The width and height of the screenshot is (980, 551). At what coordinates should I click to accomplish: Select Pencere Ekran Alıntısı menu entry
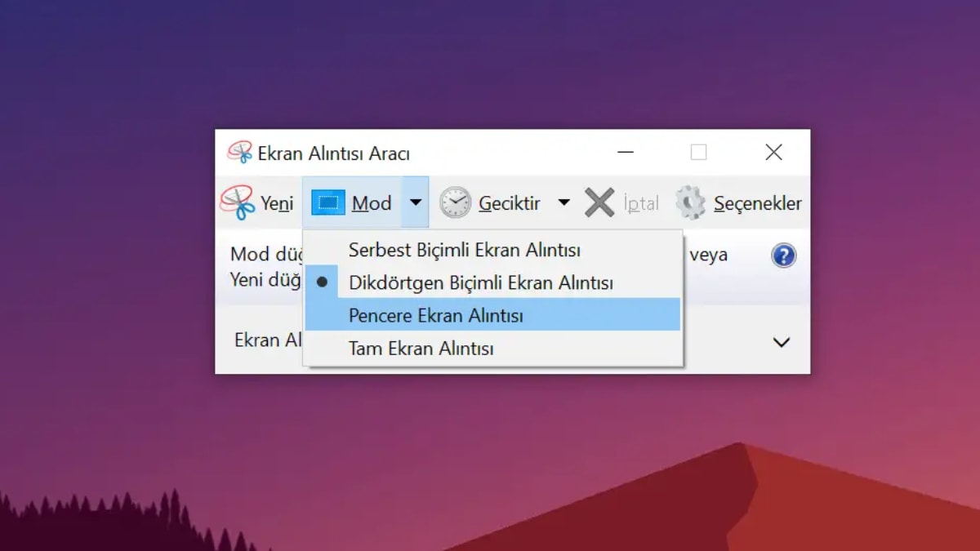click(x=435, y=316)
